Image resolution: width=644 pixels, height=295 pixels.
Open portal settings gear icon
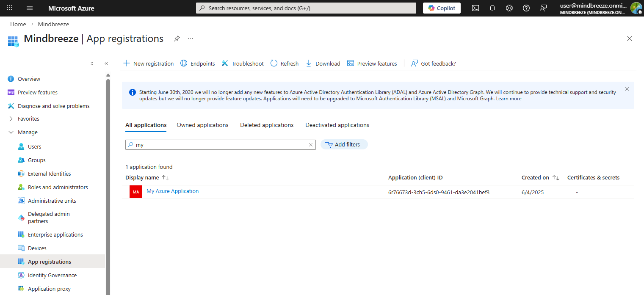509,8
